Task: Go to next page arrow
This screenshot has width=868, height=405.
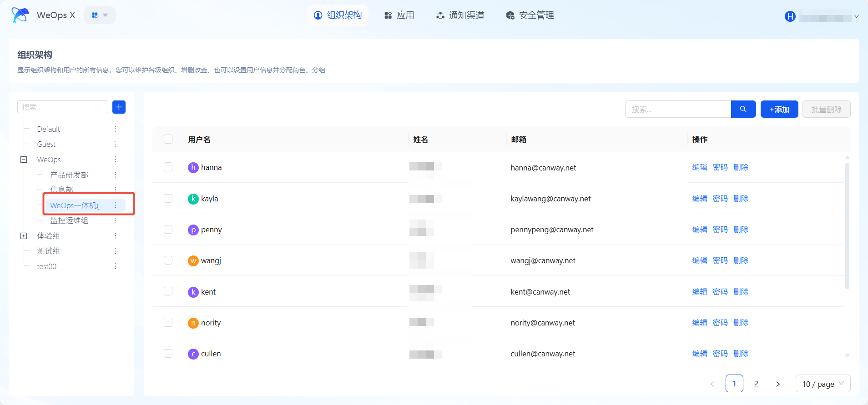Action: [778, 384]
